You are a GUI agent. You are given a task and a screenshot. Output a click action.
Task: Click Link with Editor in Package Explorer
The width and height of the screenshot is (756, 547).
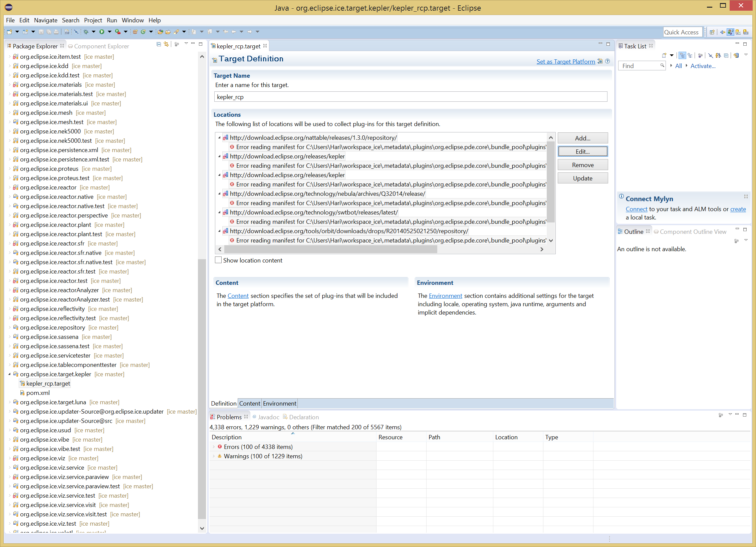tap(166, 44)
